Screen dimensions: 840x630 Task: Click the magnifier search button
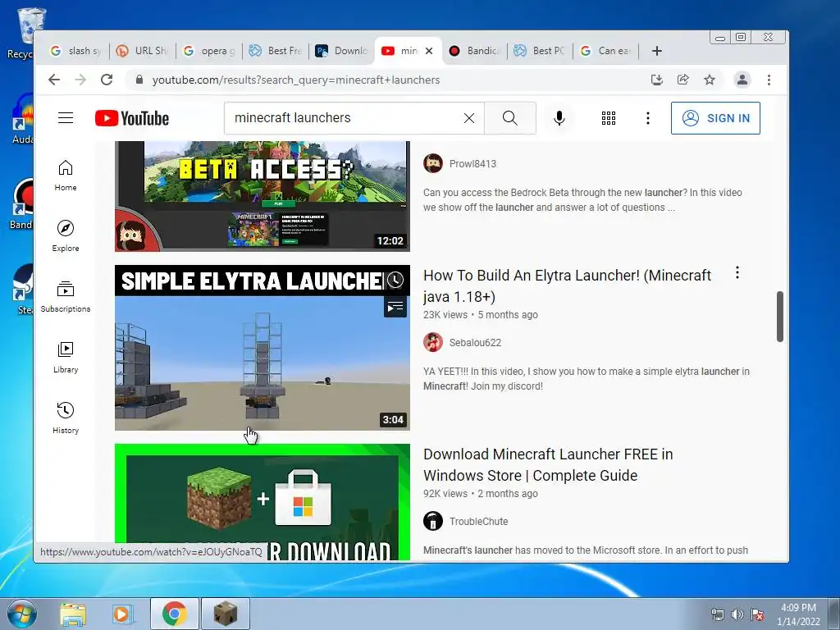click(x=510, y=118)
